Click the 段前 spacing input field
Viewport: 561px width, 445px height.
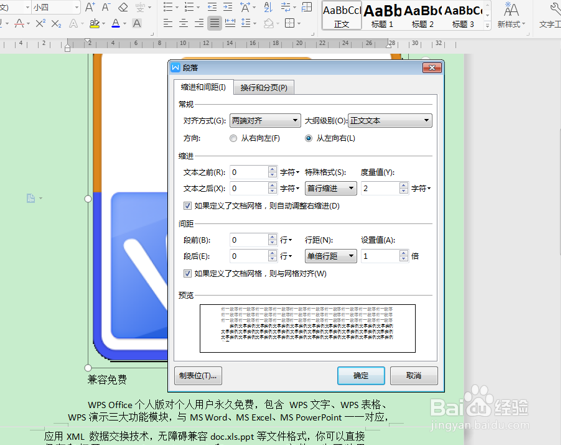tap(249, 240)
